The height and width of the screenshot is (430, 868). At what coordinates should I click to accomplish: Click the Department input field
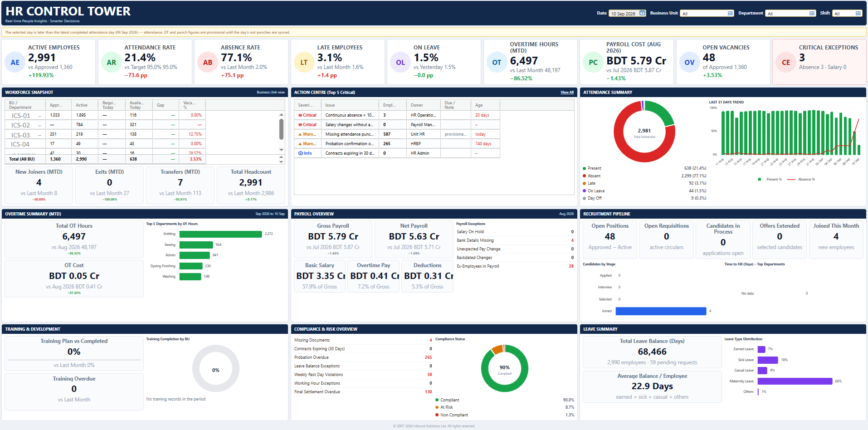tap(790, 13)
